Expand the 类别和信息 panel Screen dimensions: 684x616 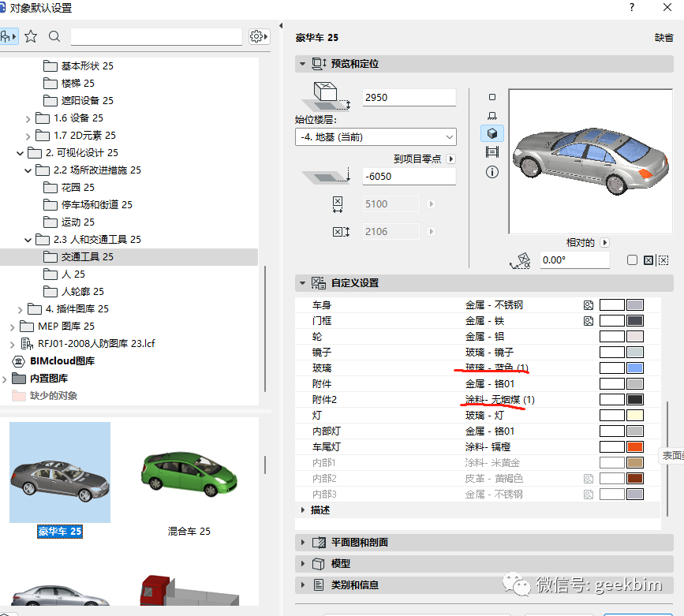pos(303,584)
